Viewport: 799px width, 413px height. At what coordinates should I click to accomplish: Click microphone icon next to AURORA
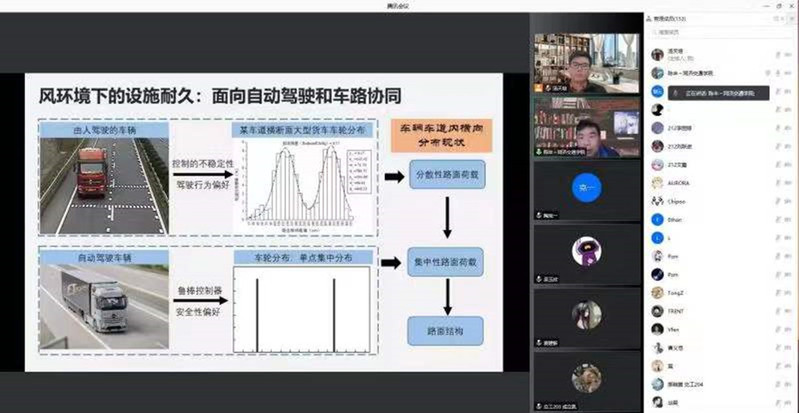[776, 183]
